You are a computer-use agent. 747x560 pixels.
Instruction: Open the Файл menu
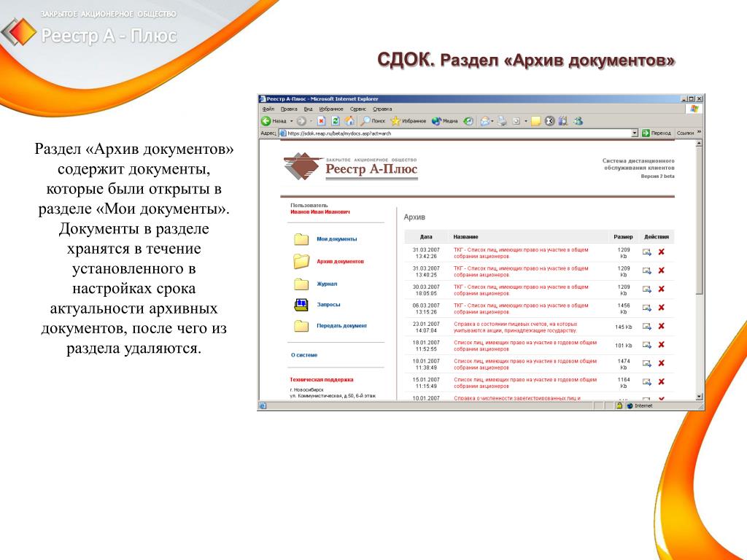pos(268,109)
